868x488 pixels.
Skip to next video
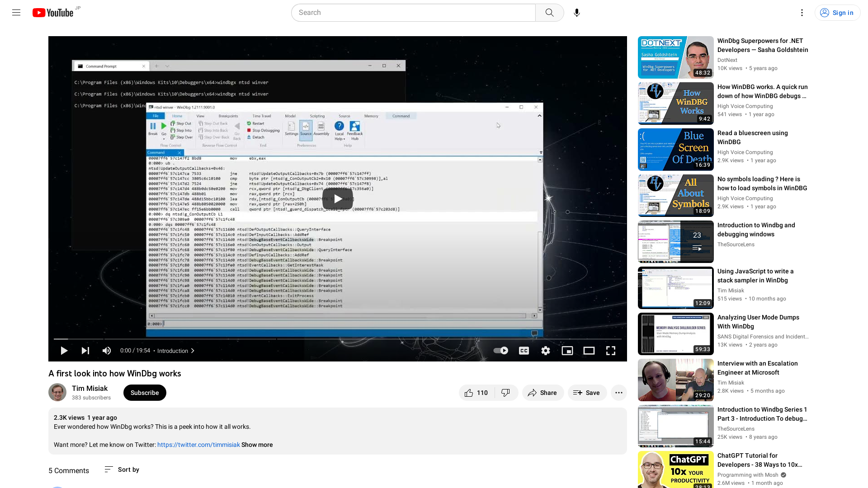point(85,351)
